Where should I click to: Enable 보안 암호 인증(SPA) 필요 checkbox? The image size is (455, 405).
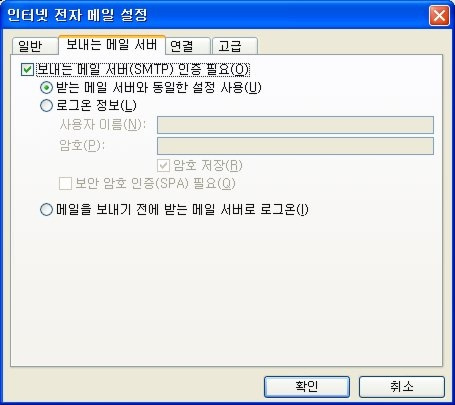[65, 184]
